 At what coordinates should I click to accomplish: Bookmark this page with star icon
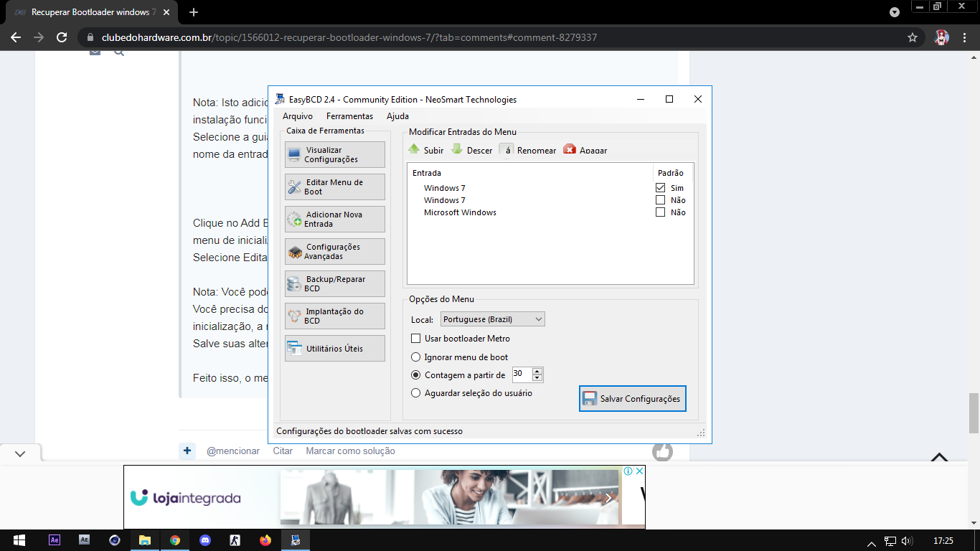[913, 37]
